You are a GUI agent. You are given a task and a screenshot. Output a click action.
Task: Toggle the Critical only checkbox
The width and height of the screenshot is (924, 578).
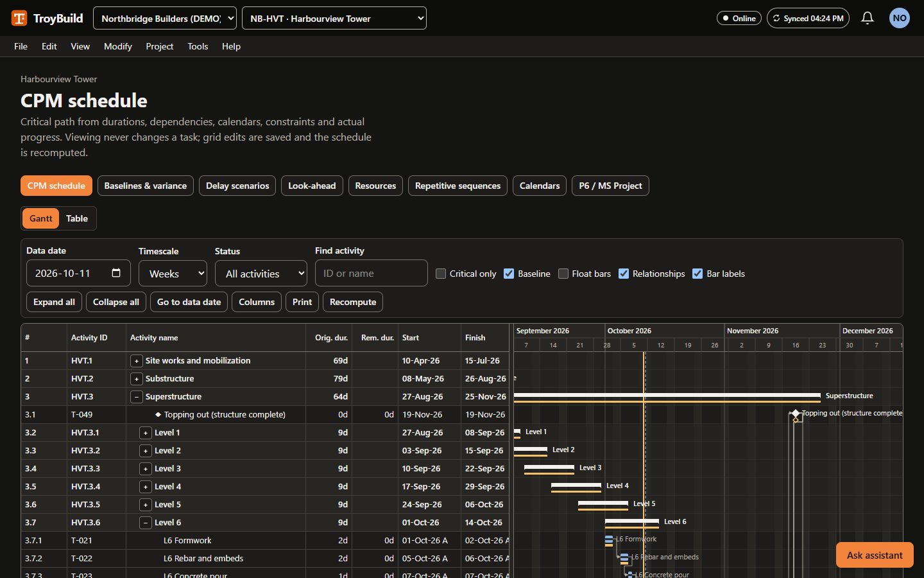(x=441, y=274)
